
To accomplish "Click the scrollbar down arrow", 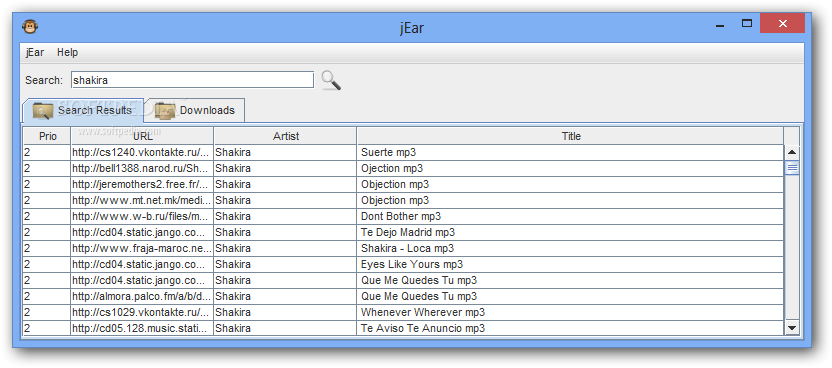I will pyautogui.click(x=792, y=328).
